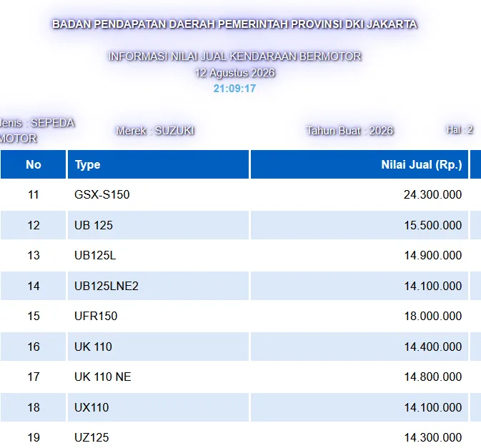Click the No column header
This screenshot has height=448, width=481.
pyautogui.click(x=33, y=164)
